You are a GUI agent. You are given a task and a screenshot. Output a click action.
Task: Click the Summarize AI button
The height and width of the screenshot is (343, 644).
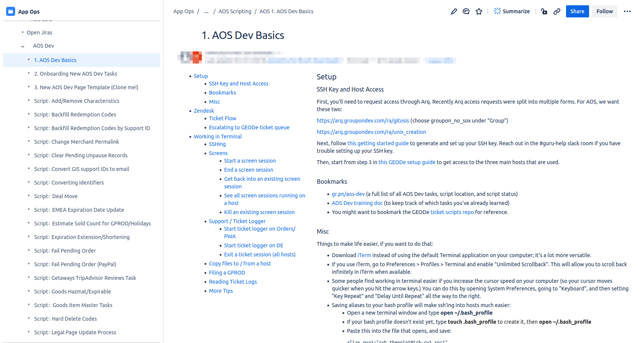tap(511, 11)
